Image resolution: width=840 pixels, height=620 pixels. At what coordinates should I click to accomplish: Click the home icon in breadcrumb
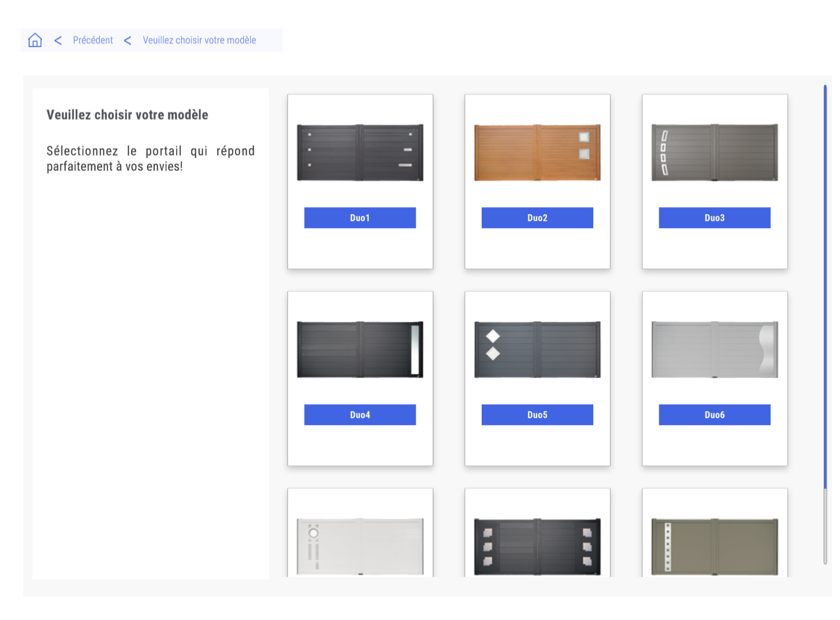point(35,40)
